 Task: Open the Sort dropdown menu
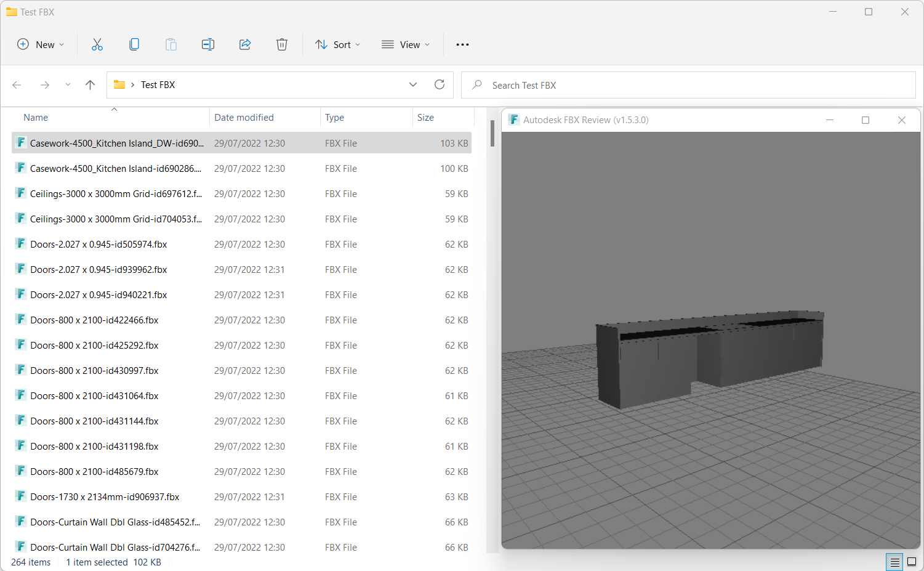[338, 44]
